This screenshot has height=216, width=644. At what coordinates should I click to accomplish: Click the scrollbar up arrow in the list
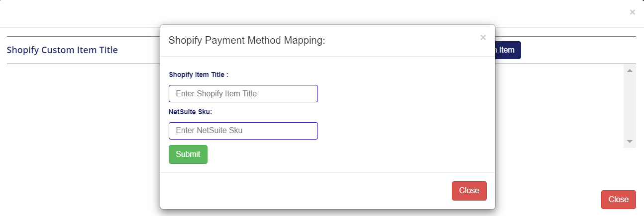click(x=630, y=71)
